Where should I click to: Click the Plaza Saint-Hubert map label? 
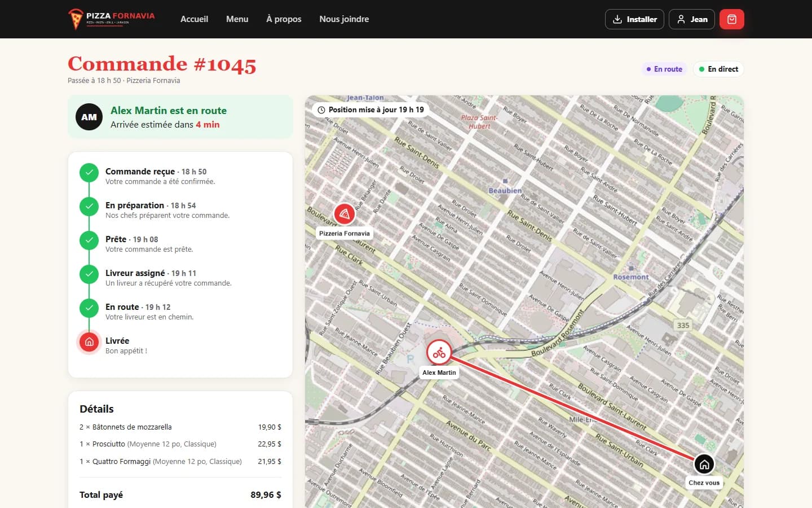pos(479,122)
